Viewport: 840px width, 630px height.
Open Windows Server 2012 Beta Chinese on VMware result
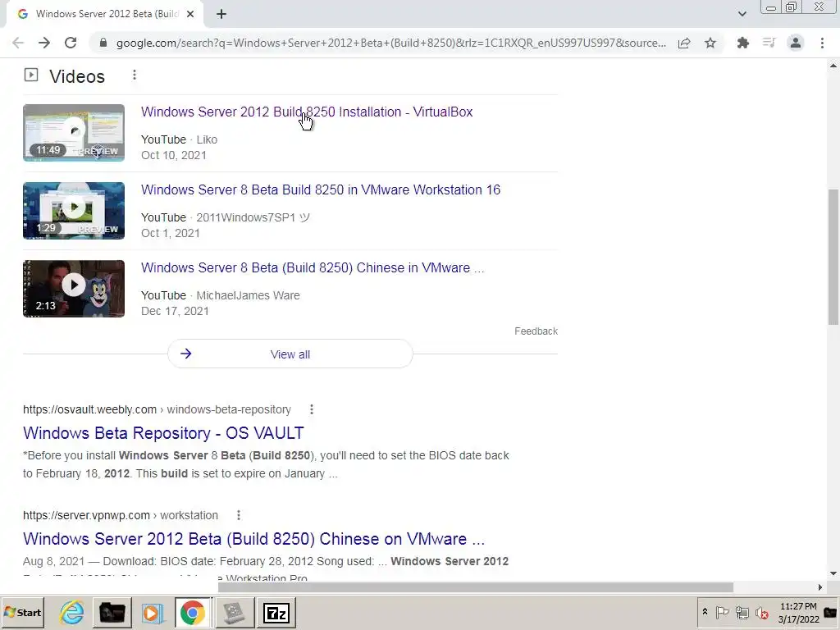254,539
